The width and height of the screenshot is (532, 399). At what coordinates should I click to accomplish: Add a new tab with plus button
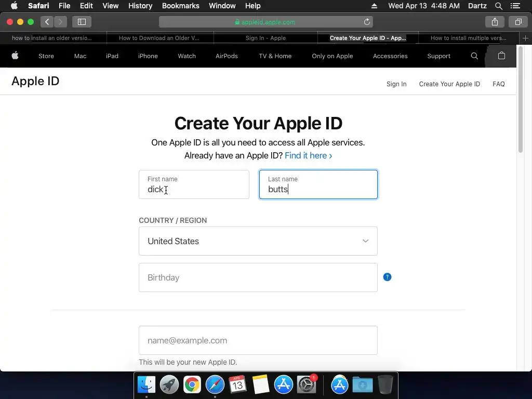[525, 38]
